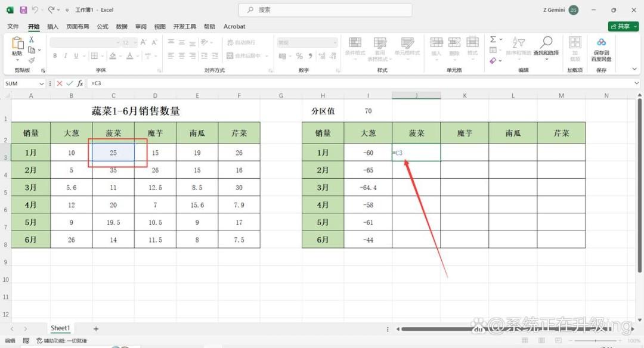Switch to Normal view in status bar
The height and width of the screenshot is (348, 644).
click(525, 341)
